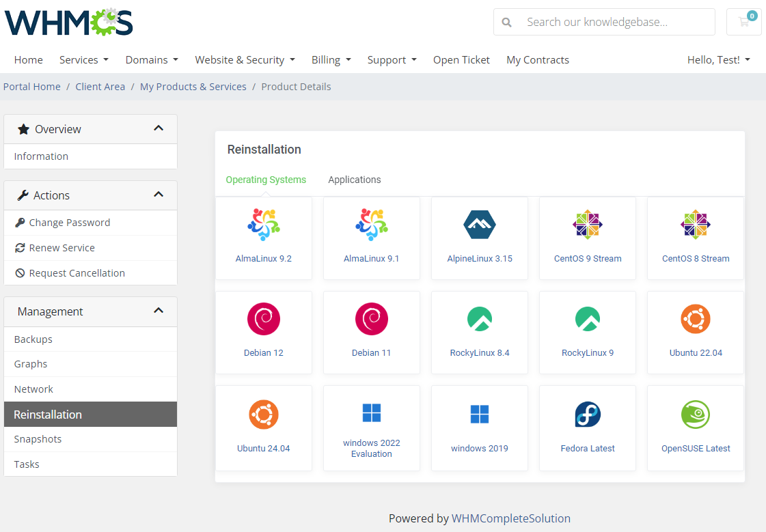Click the wrench icon in Actions header

point(23,195)
